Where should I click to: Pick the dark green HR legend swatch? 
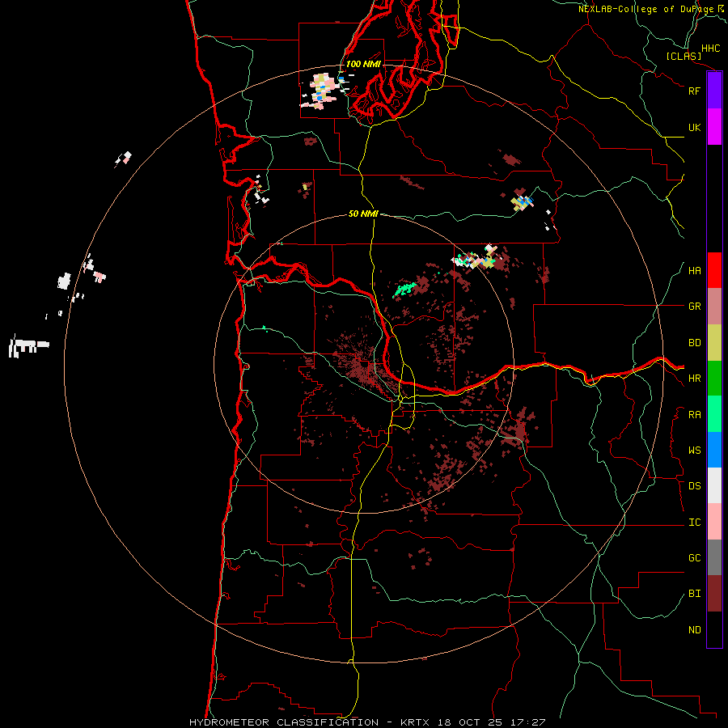714,379
